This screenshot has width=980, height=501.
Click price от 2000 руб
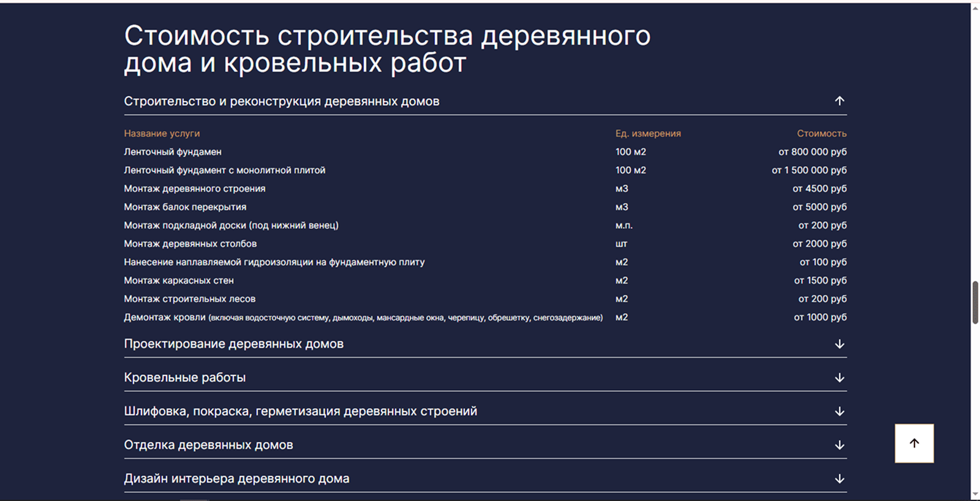[820, 244]
